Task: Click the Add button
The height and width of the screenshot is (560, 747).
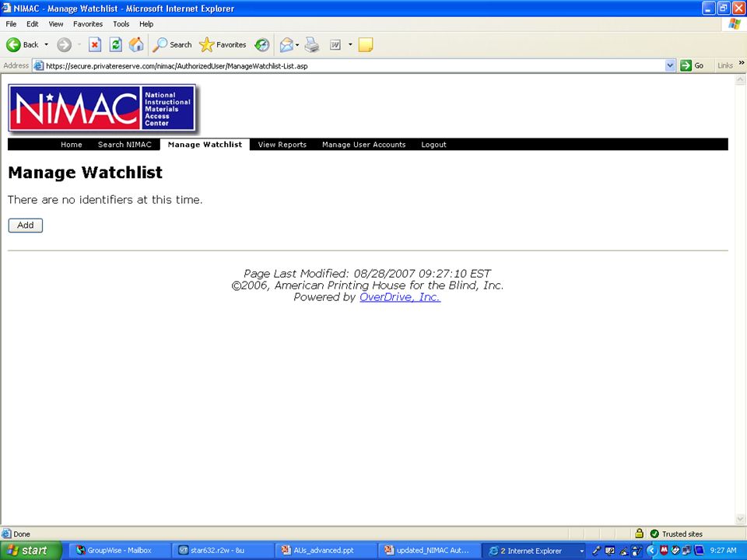Action: coord(25,226)
